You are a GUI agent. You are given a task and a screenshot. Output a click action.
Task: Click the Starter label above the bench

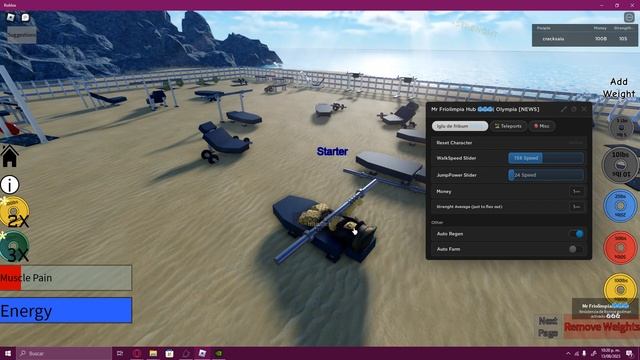(x=332, y=151)
